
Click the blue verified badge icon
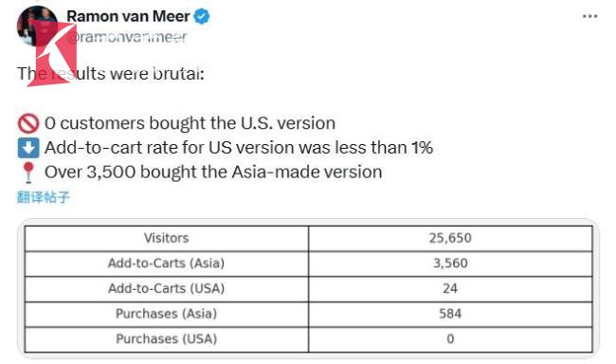pyautogui.click(x=202, y=16)
